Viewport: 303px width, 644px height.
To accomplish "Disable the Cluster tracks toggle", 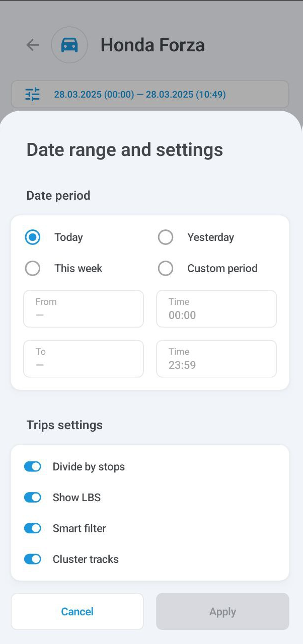I will 33,558.
